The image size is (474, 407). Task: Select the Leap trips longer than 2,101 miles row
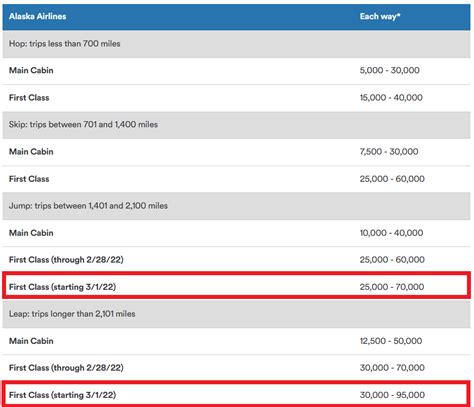pyautogui.click(x=236, y=314)
